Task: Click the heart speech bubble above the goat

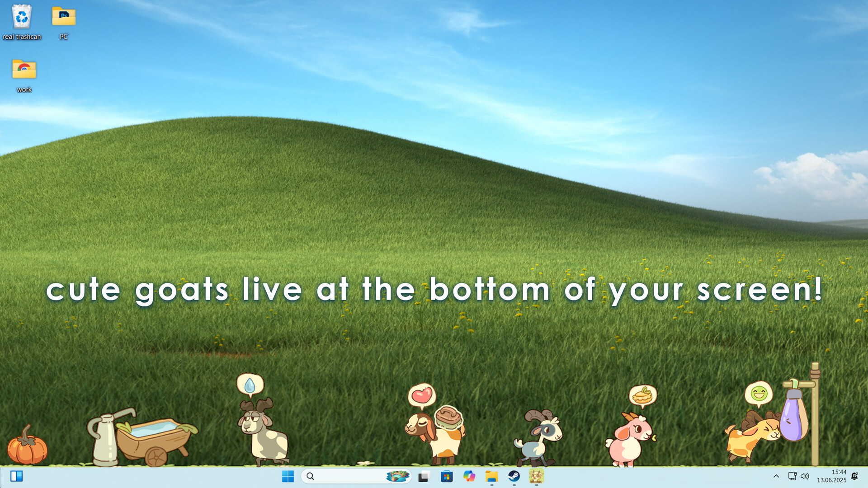Action: tap(422, 394)
